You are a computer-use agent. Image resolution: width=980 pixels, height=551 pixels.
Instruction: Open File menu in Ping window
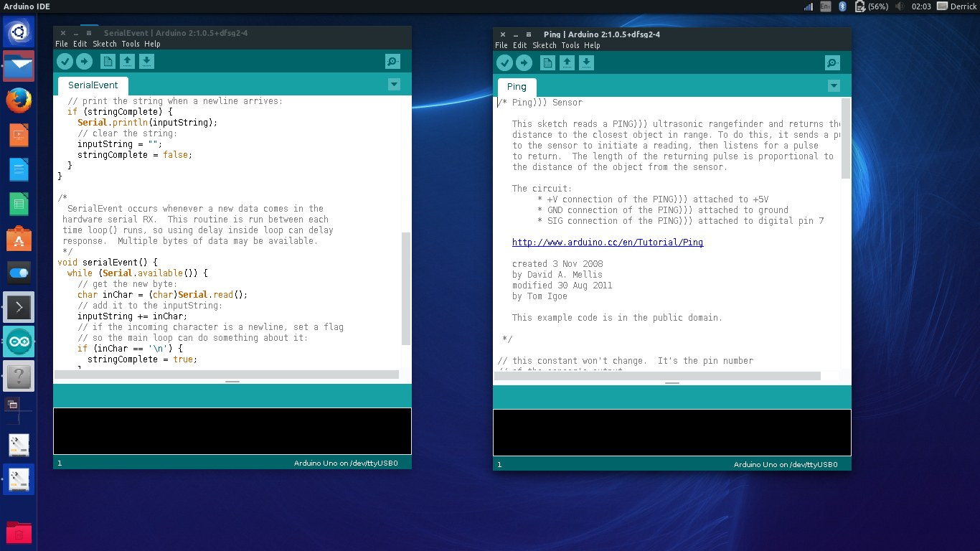(x=501, y=45)
